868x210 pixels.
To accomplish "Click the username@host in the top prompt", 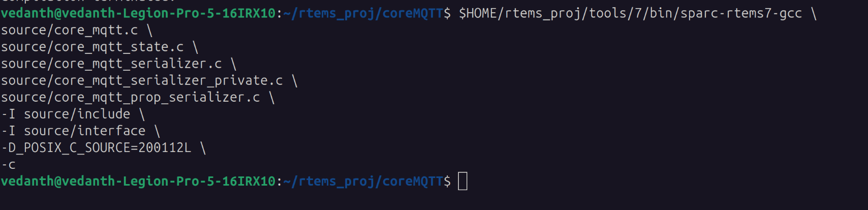I will pyautogui.click(x=138, y=14).
